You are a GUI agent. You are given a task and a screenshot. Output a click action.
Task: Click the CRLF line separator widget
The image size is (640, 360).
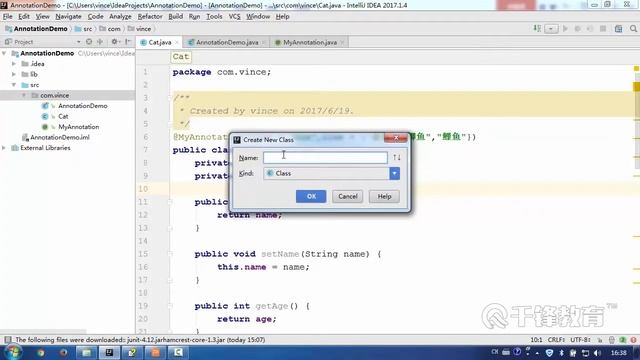(556, 340)
